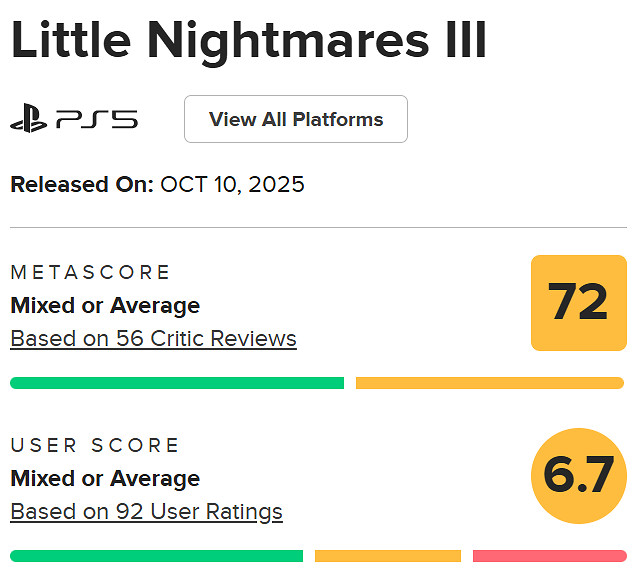Open the View All Platforms button
Image resolution: width=639 pixels, height=579 pixels.
[295, 119]
